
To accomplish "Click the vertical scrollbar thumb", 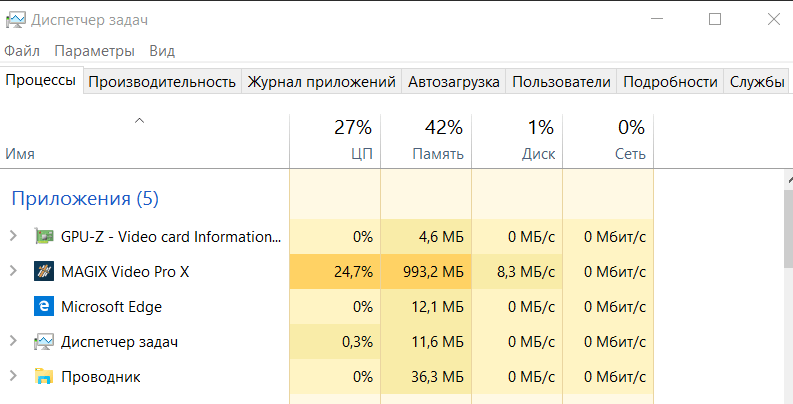I will pyautogui.click(x=788, y=229).
